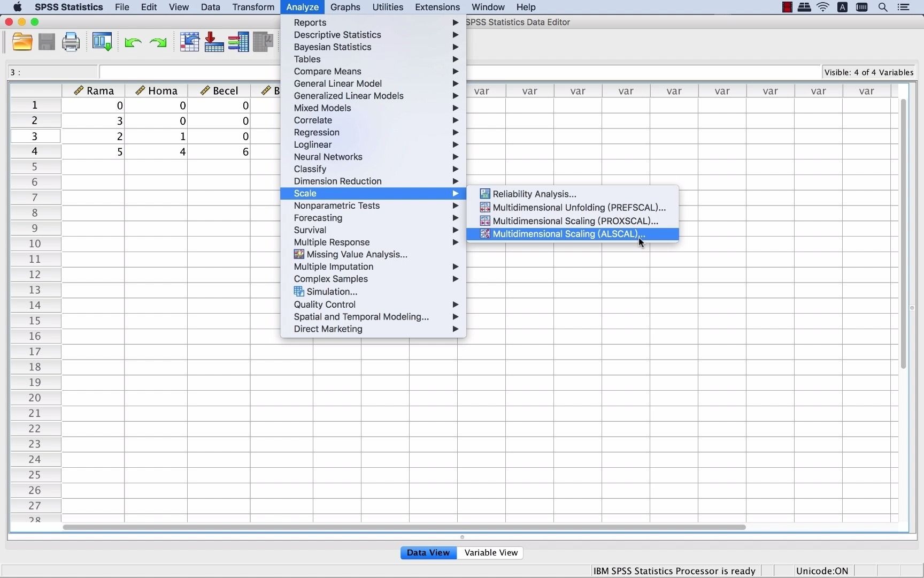
Task: Switch to the Data View tab
Action: (428, 553)
